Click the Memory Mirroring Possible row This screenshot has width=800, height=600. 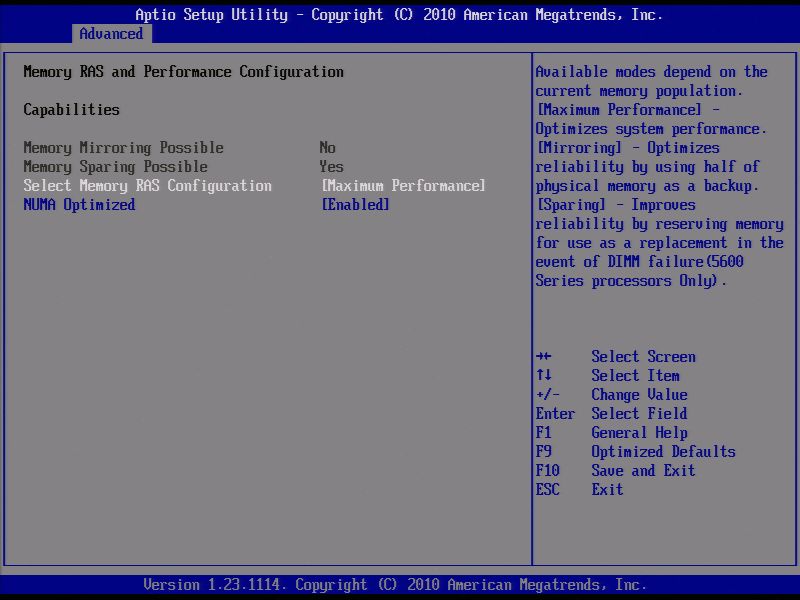pyautogui.click(x=120, y=147)
